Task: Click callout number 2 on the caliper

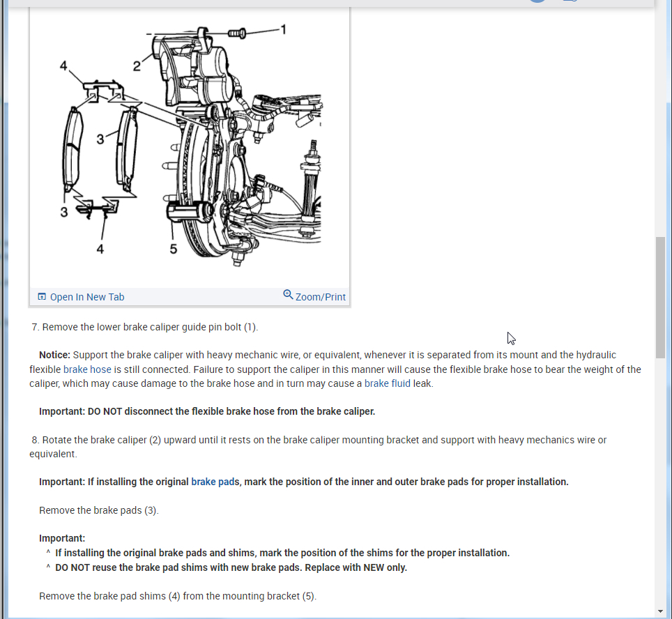Action: click(x=137, y=66)
